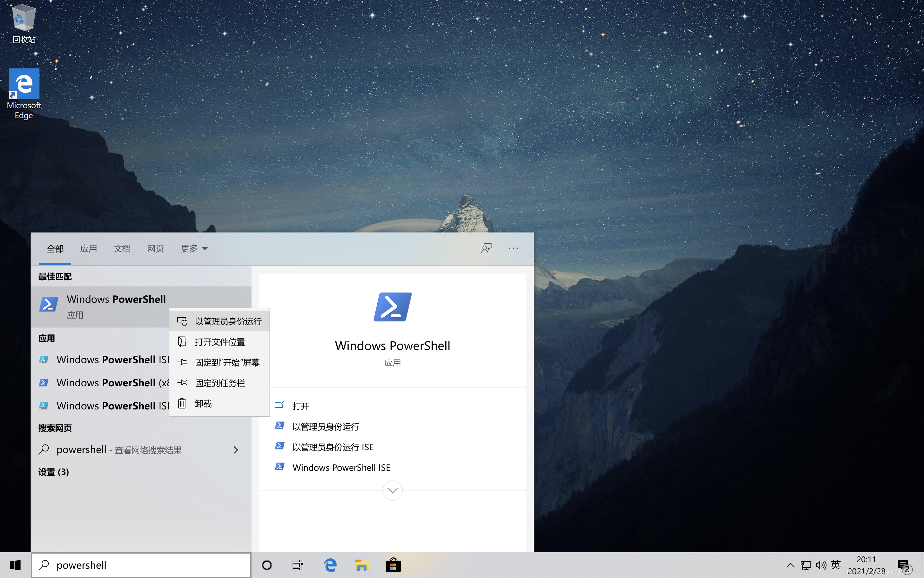The width and height of the screenshot is (924, 578).
Task: Click the powershell search input box
Action: [x=141, y=565]
